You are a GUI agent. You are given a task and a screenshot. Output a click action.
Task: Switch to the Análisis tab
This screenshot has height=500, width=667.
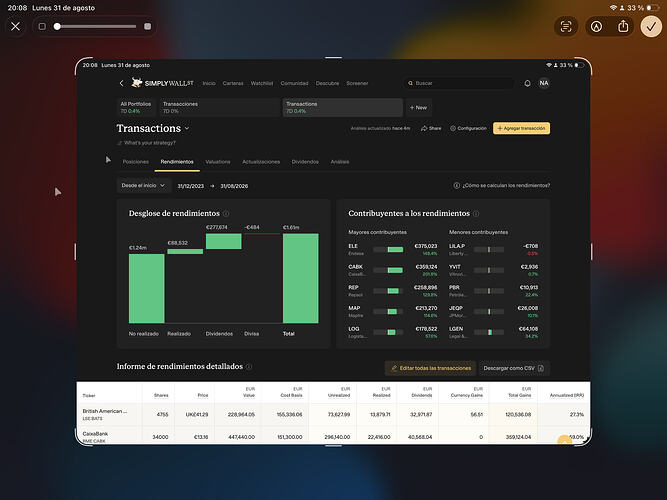click(x=340, y=162)
